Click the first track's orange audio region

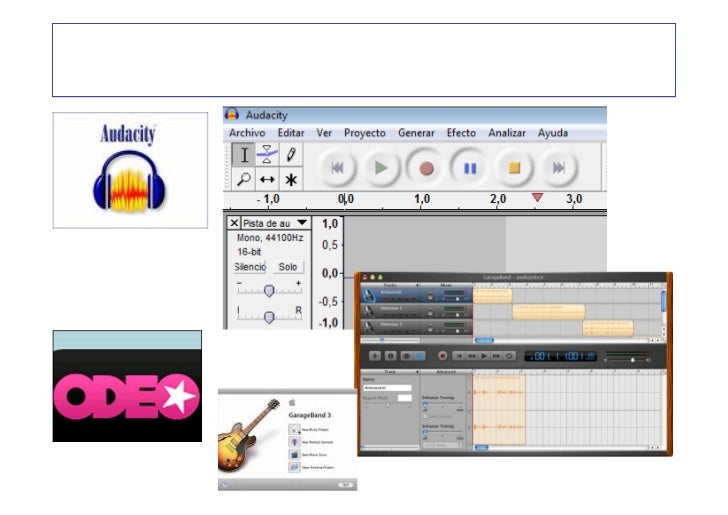tap(493, 295)
